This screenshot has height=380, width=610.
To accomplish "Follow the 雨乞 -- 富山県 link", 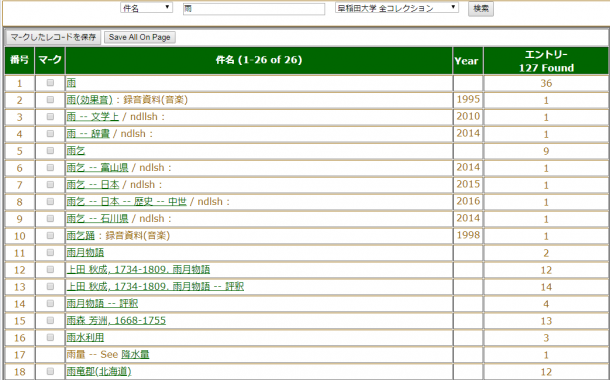I will (x=97, y=168).
